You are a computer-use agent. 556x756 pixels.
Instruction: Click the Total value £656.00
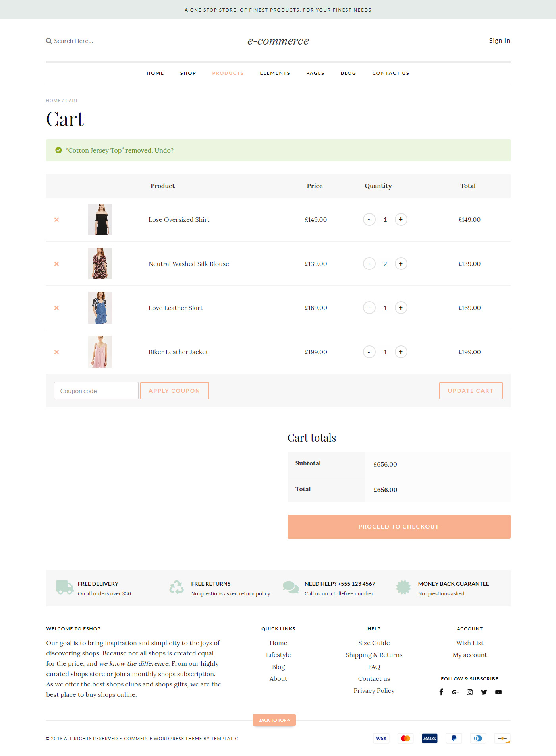coord(385,490)
